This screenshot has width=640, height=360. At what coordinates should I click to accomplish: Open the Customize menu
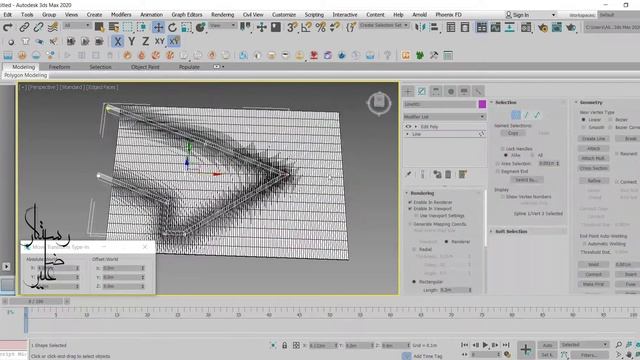284,15
